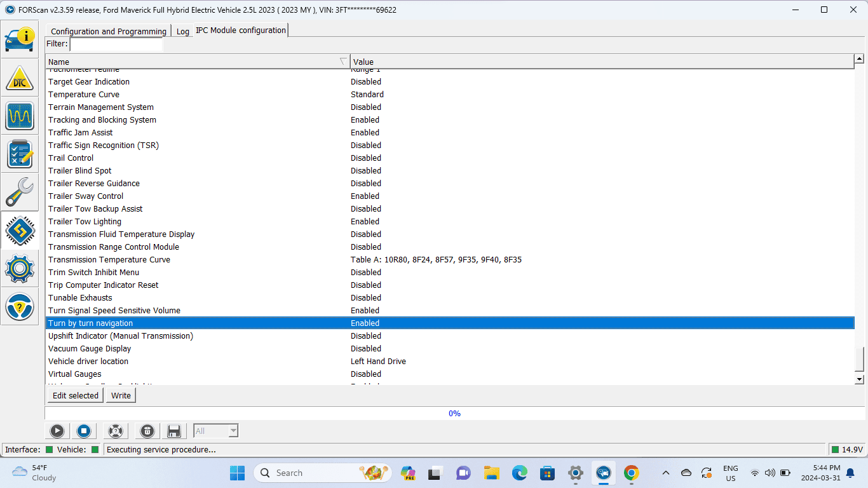The image size is (868, 488).
Task: Open the Settings gear sidebar section
Action: tap(20, 268)
